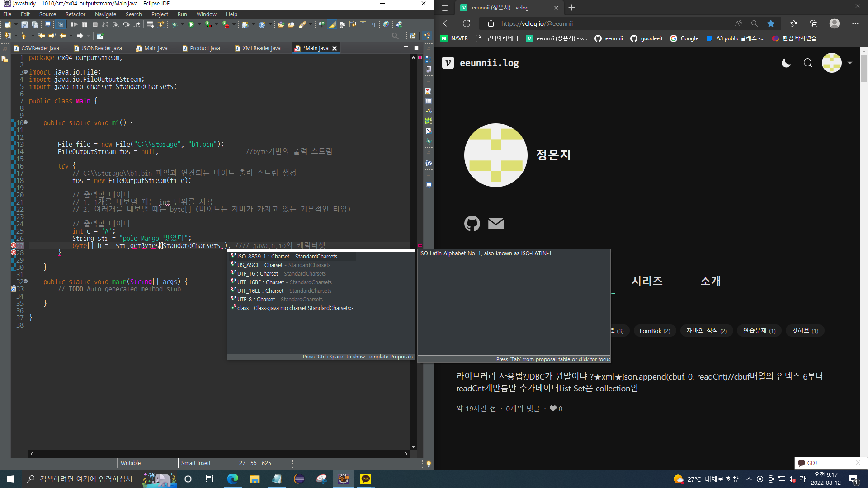Toggle Block Selection Mode icon
Viewport: 868px width, 488px height.
(363, 24)
